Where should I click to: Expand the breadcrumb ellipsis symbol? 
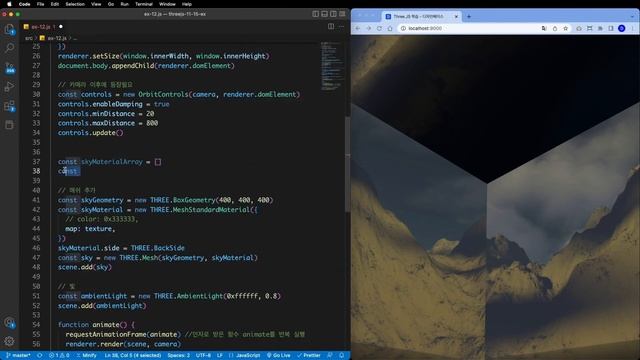(75, 38)
